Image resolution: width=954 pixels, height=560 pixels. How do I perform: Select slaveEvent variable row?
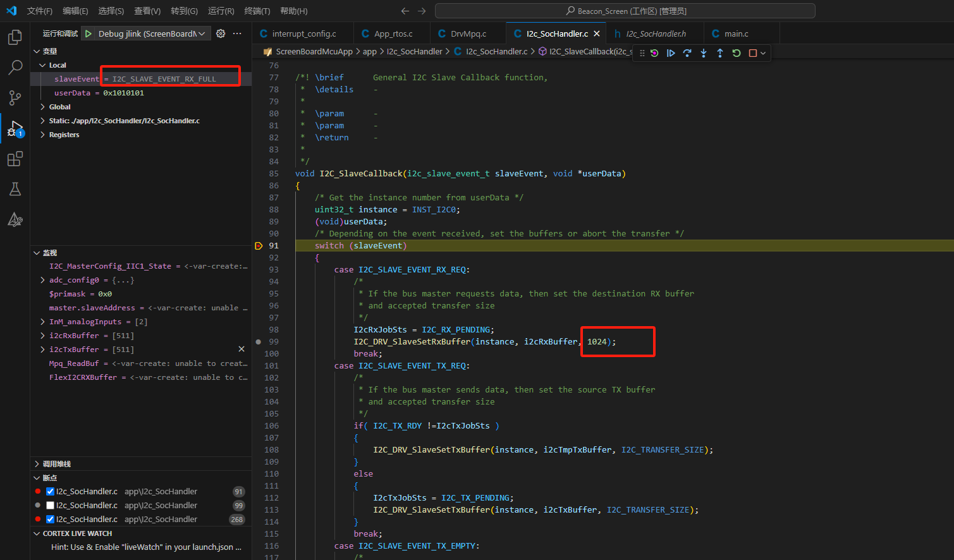pos(141,79)
